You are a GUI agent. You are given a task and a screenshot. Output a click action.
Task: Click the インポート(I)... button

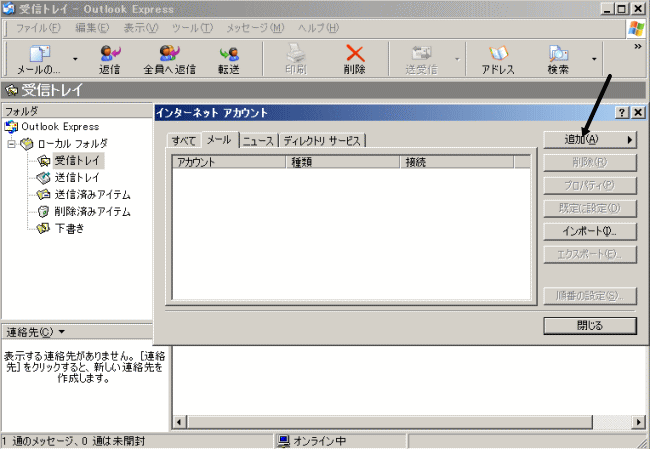[x=590, y=231]
